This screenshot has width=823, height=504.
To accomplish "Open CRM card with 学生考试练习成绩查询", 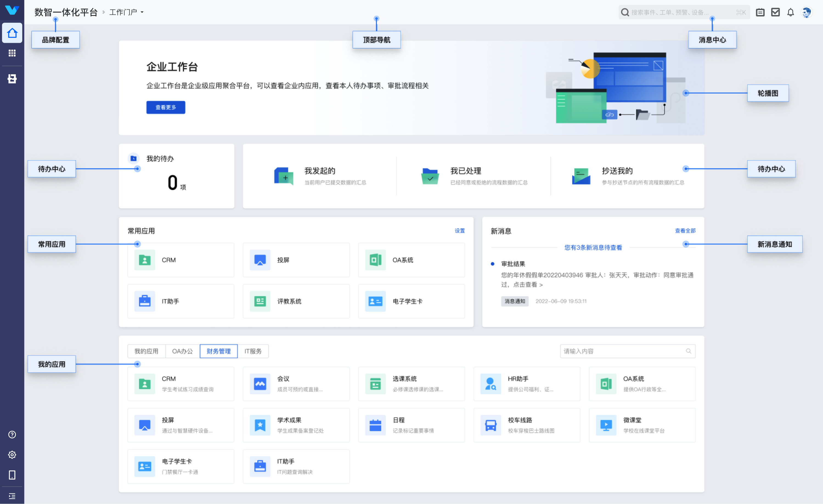I will coord(181,384).
